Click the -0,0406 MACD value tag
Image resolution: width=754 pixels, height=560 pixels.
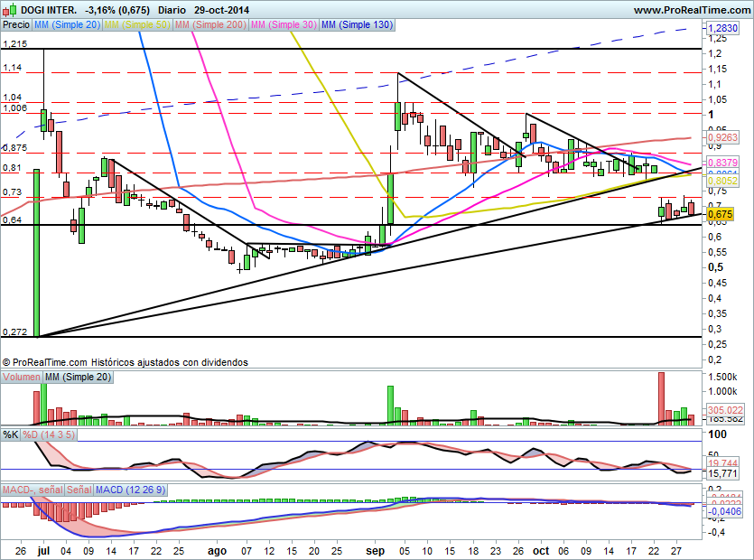pos(724,511)
